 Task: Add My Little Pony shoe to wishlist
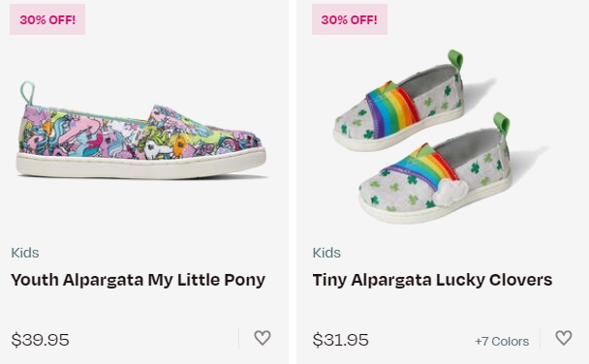[x=263, y=338]
